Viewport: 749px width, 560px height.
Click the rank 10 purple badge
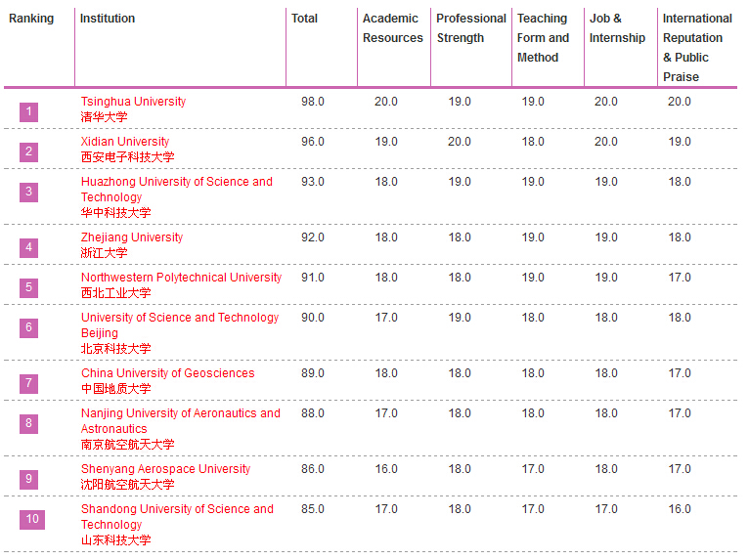[x=32, y=519]
